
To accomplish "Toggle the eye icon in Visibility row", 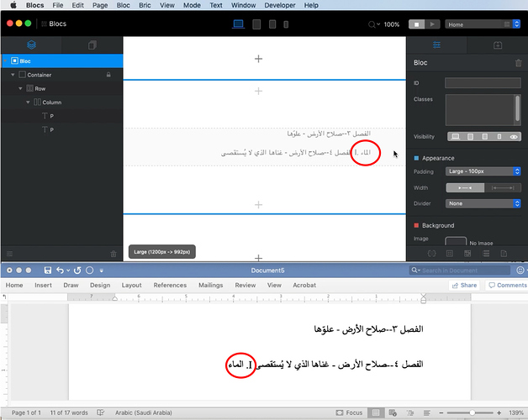I will 514,136.
